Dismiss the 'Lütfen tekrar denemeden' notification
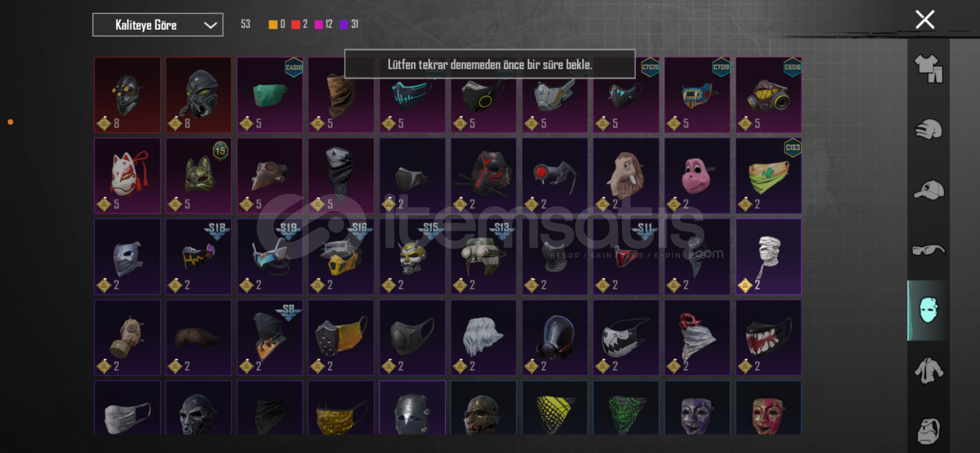This screenshot has width=980, height=453. pos(490,64)
